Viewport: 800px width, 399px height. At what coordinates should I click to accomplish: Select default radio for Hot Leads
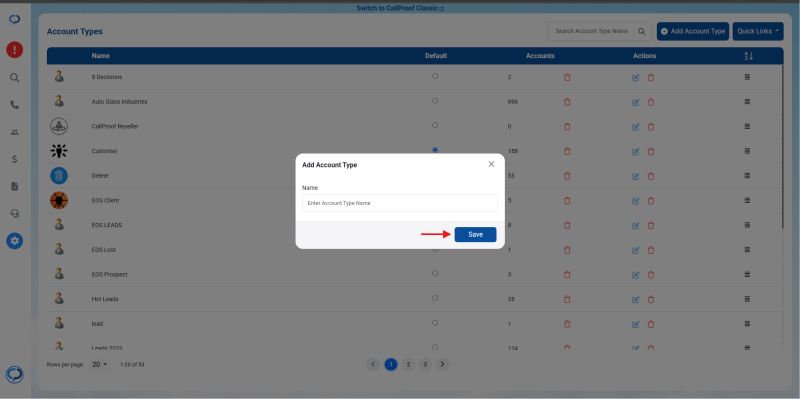[435, 298]
